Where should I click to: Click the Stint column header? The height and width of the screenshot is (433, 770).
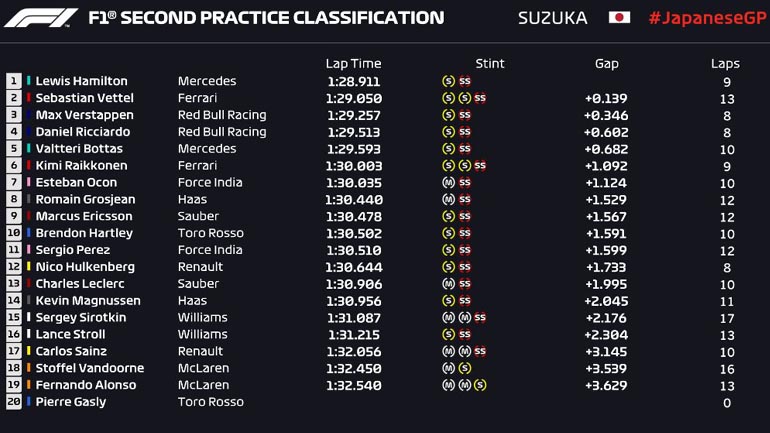click(490, 63)
